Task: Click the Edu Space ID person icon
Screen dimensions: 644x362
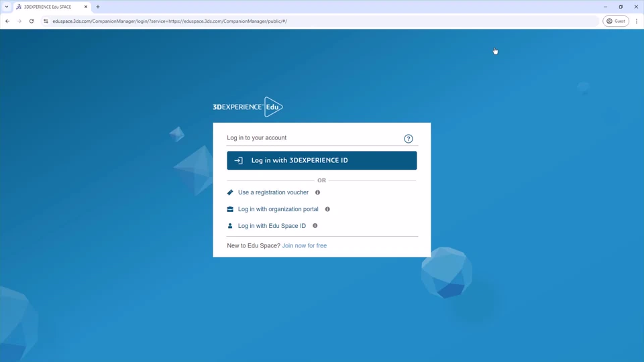Action: (230, 226)
